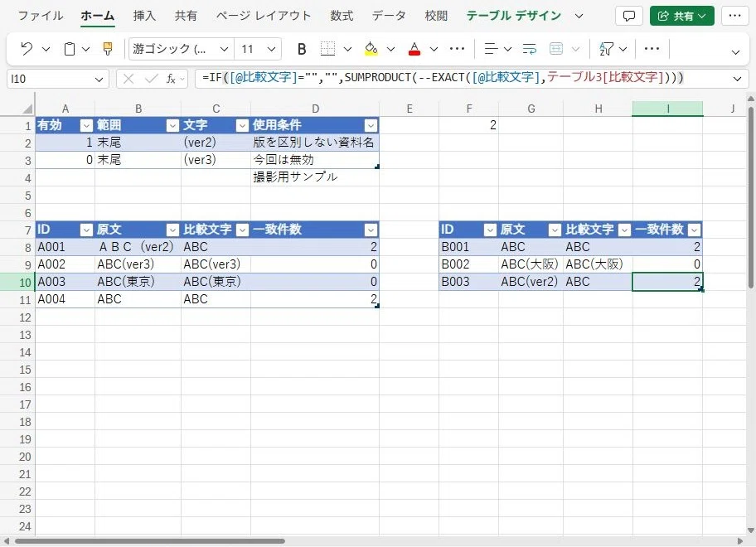Toggle Wrap Text icon

tap(530, 49)
